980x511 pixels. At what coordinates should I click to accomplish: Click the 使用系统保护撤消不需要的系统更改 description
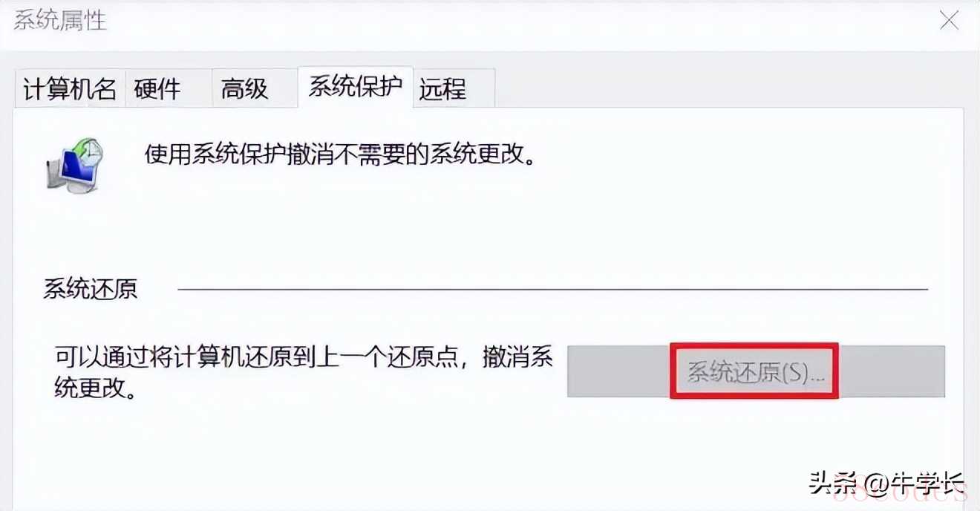click(340, 156)
